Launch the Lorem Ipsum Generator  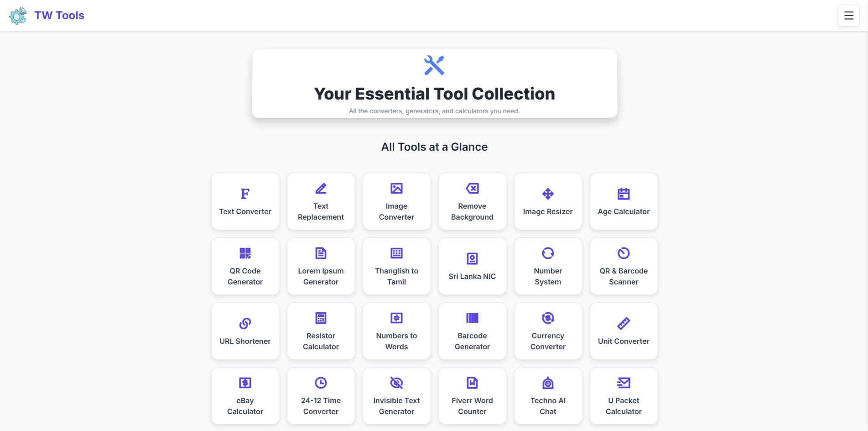tap(321, 266)
